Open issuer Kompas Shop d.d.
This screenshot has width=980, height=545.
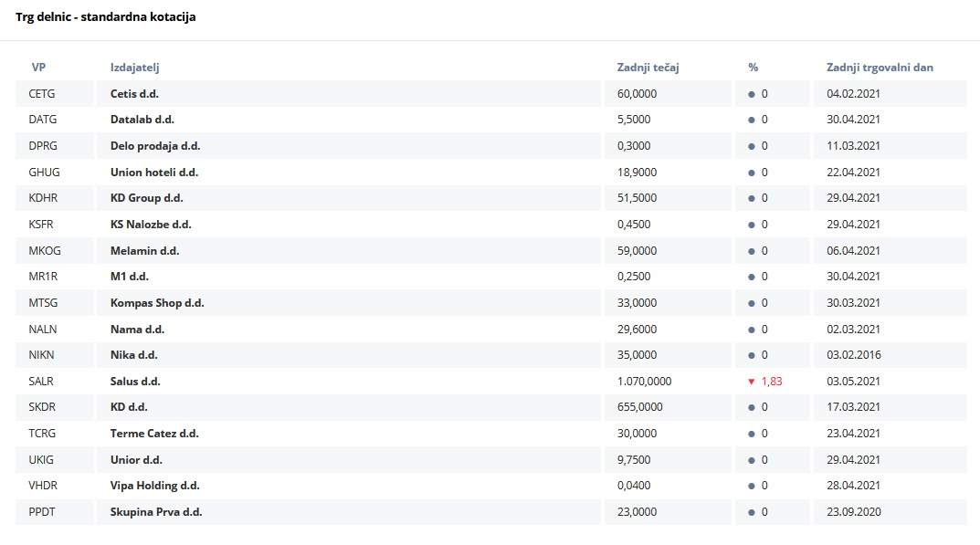(157, 302)
